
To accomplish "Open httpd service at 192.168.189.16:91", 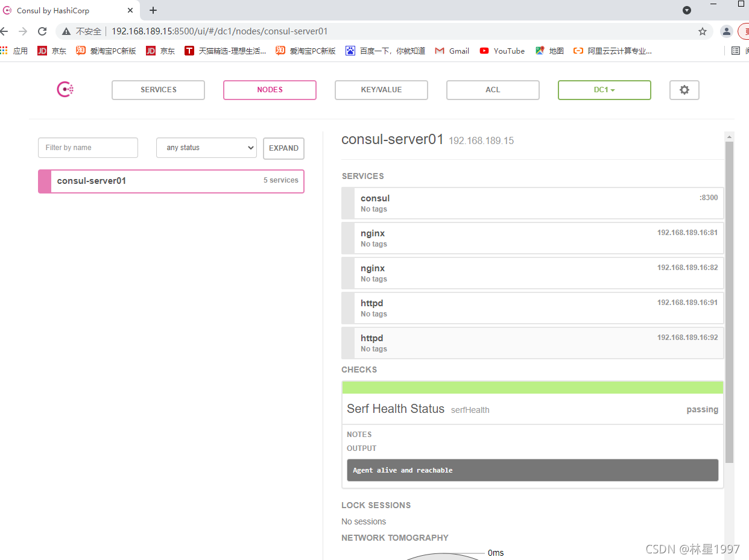I will pyautogui.click(x=533, y=308).
